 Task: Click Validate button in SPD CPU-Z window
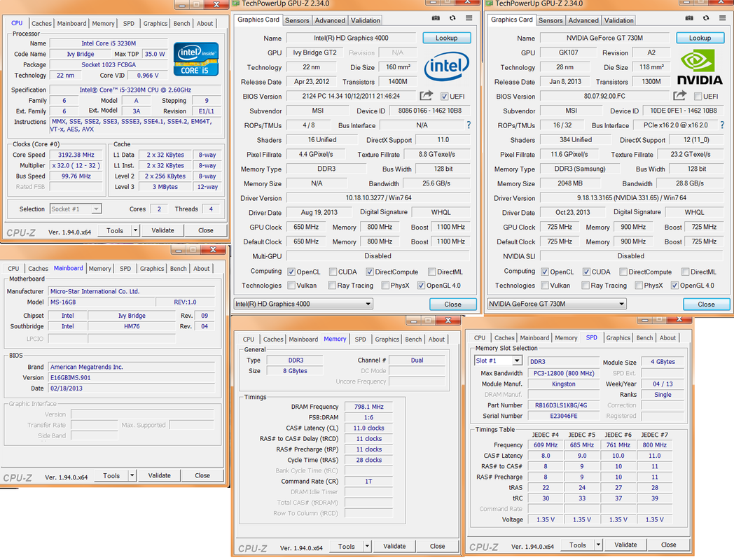(x=625, y=545)
